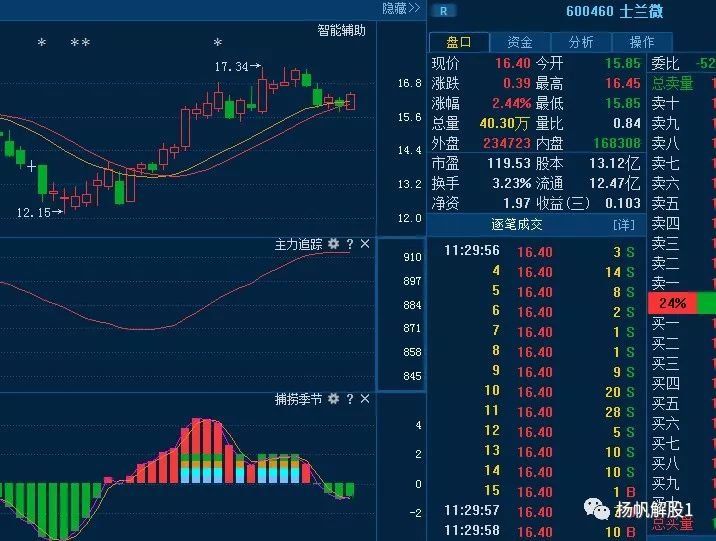Click 涨跌 value 0.39

516,83
